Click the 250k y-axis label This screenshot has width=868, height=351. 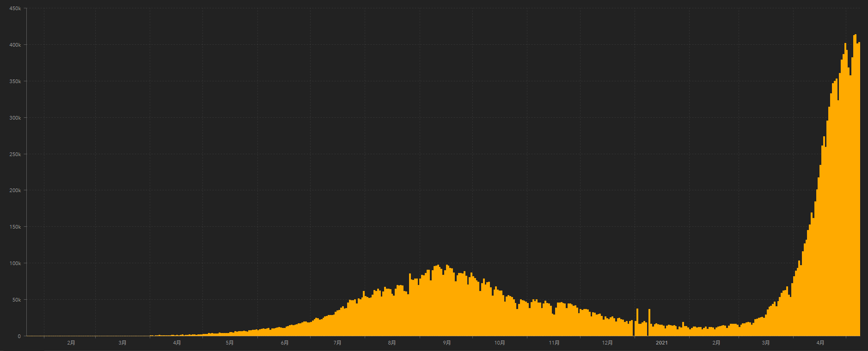pyautogui.click(x=15, y=154)
